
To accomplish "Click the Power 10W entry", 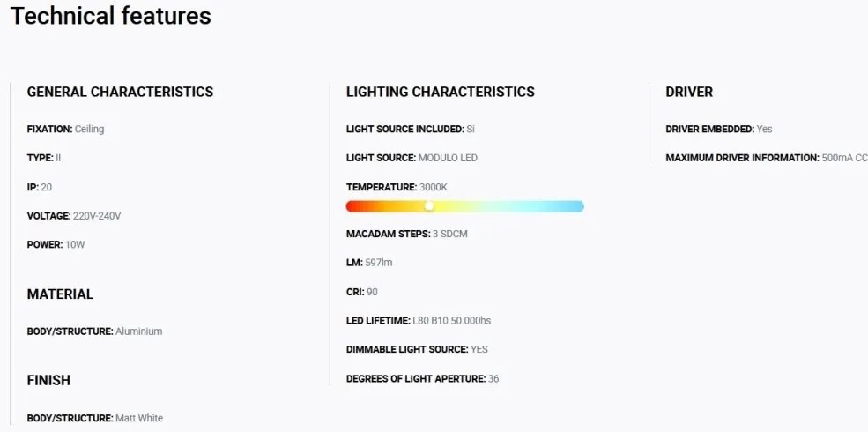I will (56, 245).
